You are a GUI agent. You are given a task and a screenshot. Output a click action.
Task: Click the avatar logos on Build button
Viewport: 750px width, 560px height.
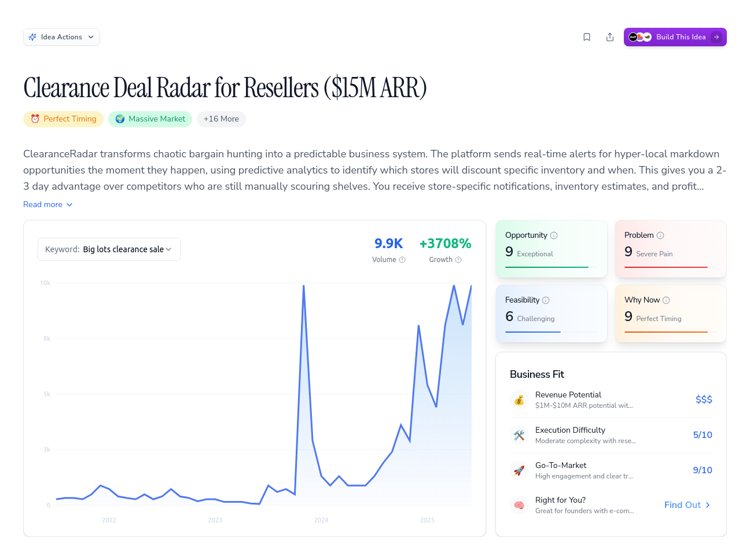[x=640, y=37]
